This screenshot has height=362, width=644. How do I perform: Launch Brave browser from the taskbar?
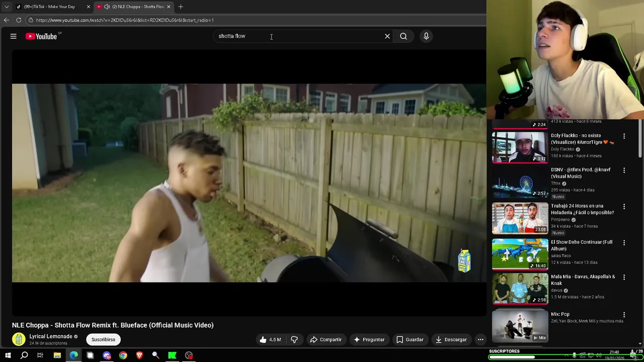[x=139, y=355]
